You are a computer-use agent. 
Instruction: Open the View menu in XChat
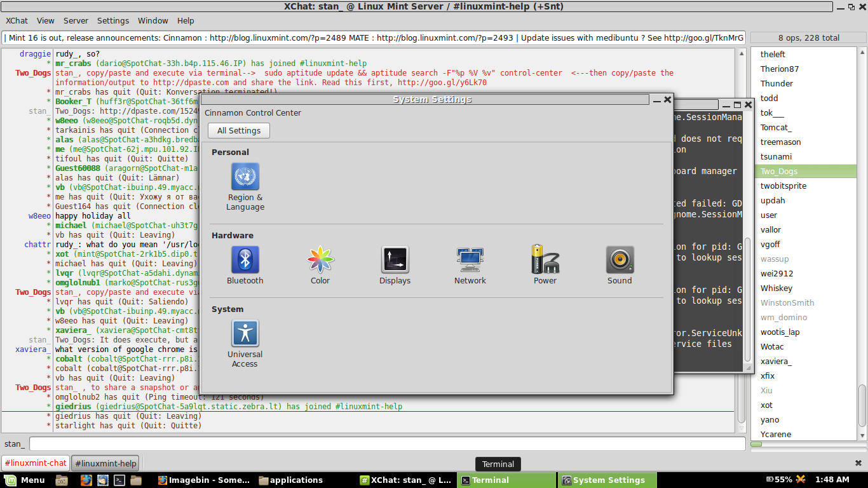pos(46,20)
